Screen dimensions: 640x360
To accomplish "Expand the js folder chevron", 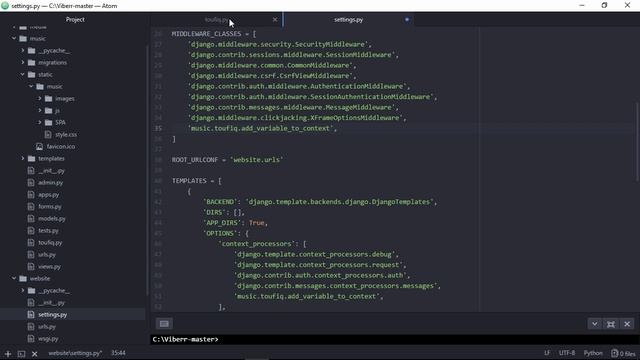I will click(x=40, y=110).
